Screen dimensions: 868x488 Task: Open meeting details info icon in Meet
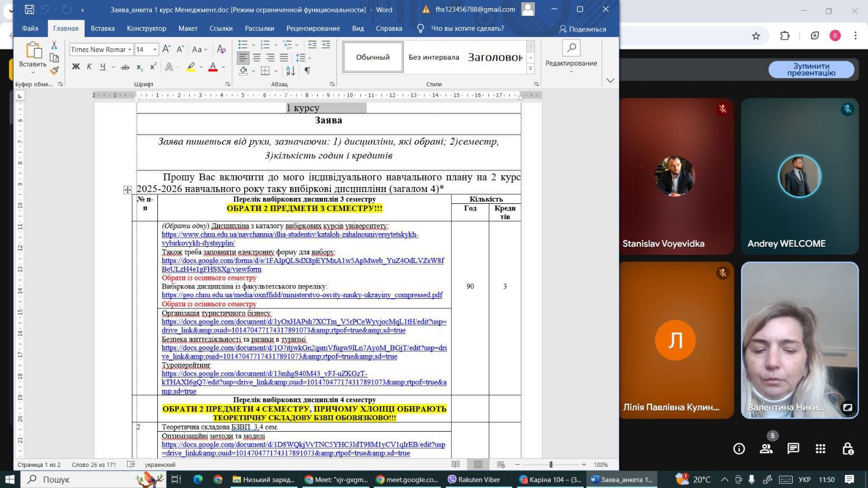[739, 449]
